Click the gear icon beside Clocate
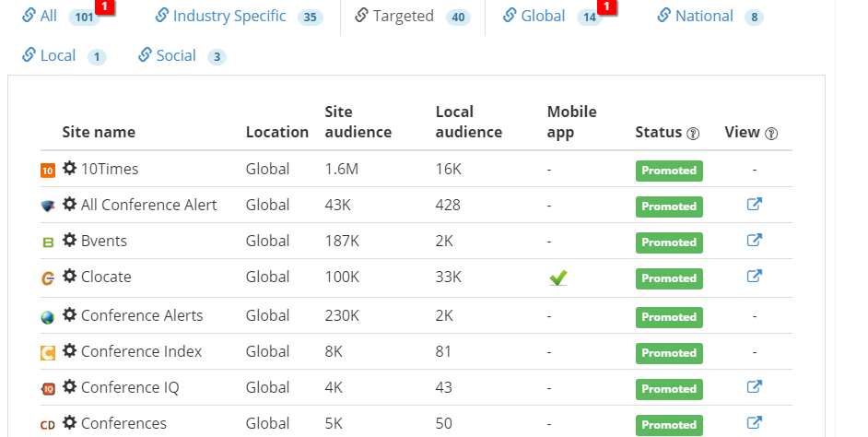This screenshot has height=437, width=868. (x=69, y=276)
